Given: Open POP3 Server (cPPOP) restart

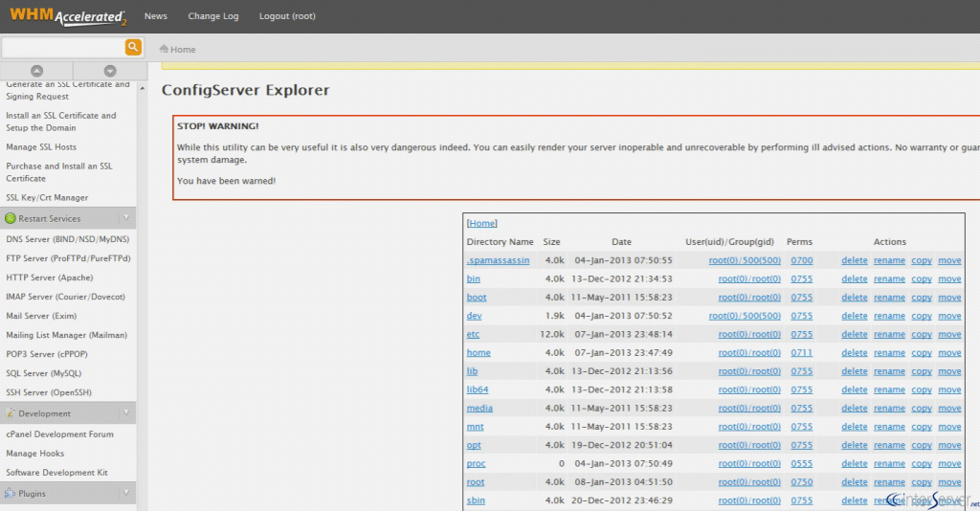Looking at the screenshot, I should [x=47, y=353].
